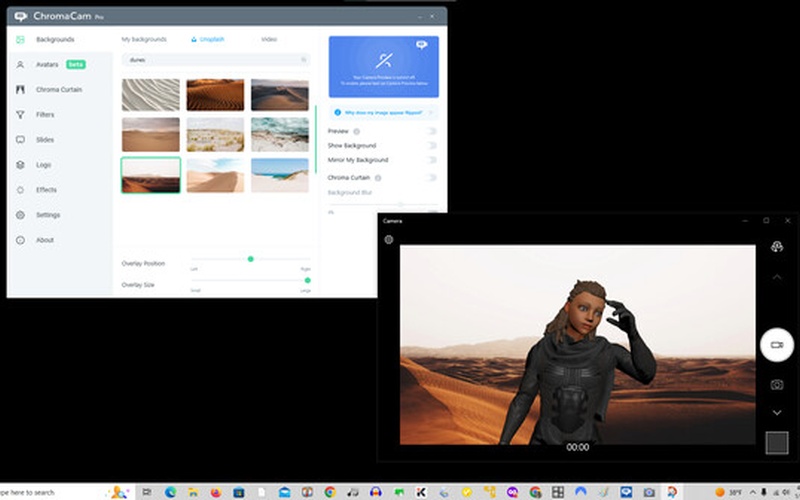Open the Avatars beta section
Screen dimensions: 800x500
[60, 65]
